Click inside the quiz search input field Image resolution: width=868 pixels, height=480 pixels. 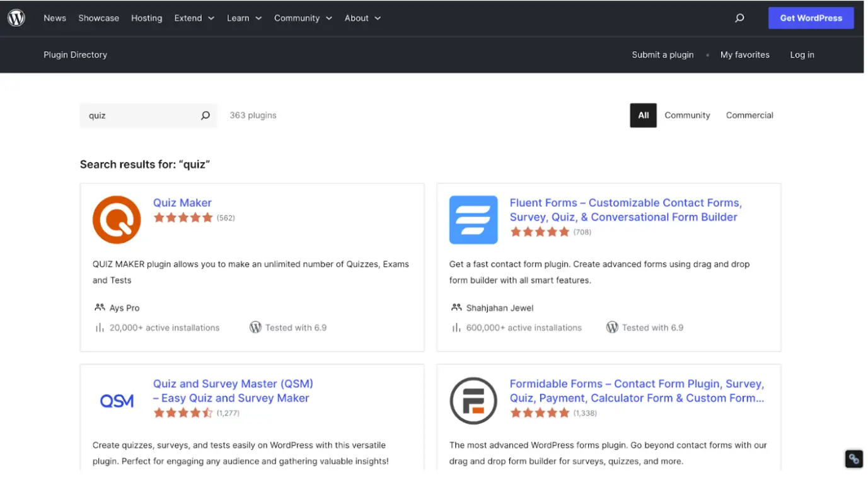(139, 115)
